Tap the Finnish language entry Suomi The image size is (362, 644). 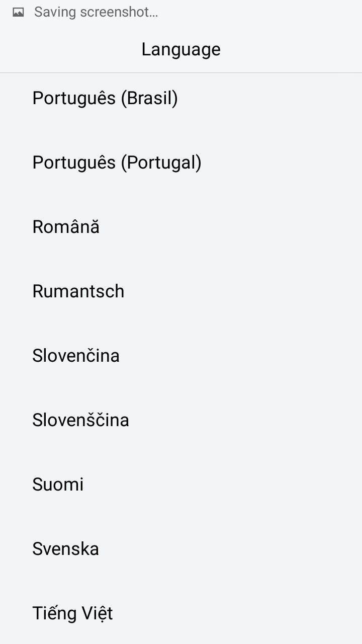point(181,485)
